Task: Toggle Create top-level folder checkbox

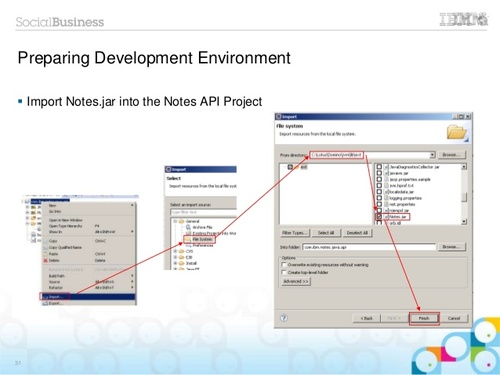Action: (x=284, y=272)
